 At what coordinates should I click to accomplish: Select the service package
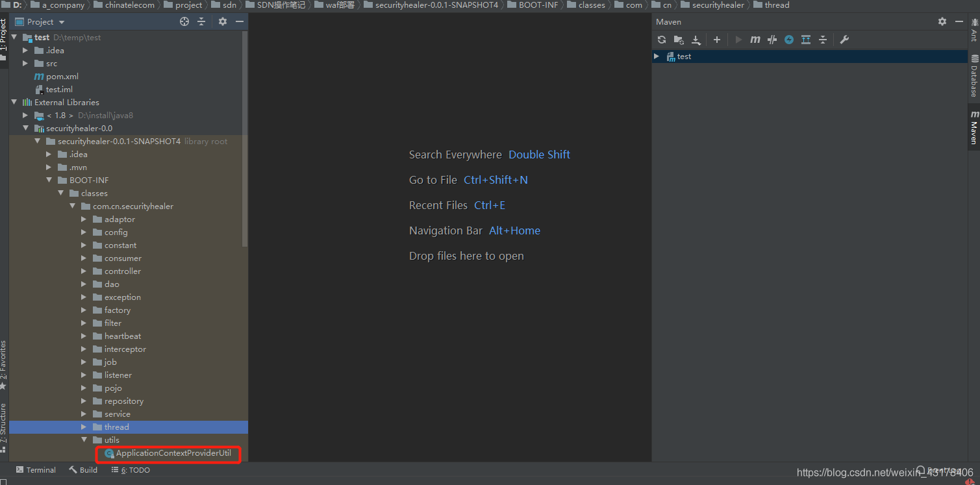coord(118,414)
